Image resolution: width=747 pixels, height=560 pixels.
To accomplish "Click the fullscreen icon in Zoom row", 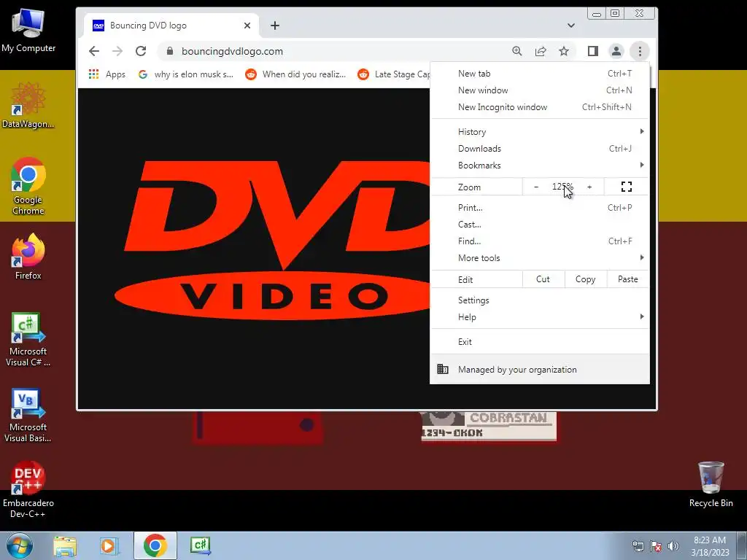I will click(627, 187).
